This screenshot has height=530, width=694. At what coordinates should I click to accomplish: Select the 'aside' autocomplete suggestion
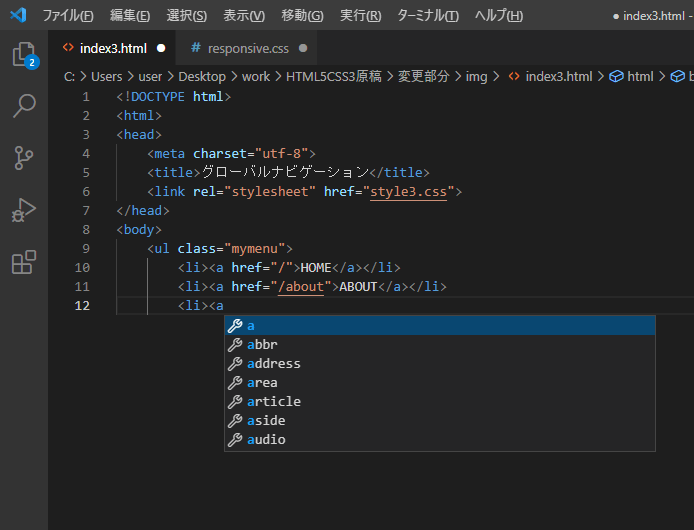(440, 421)
